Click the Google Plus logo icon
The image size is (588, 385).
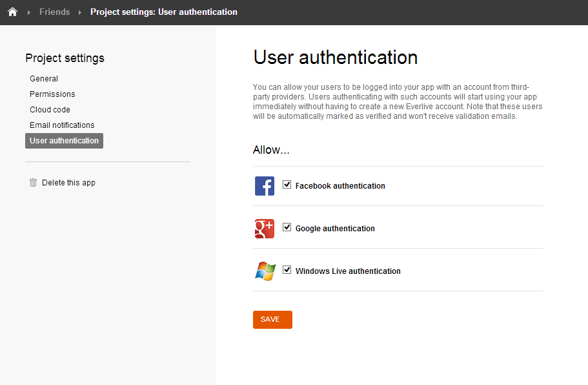click(x=265, y=229)
